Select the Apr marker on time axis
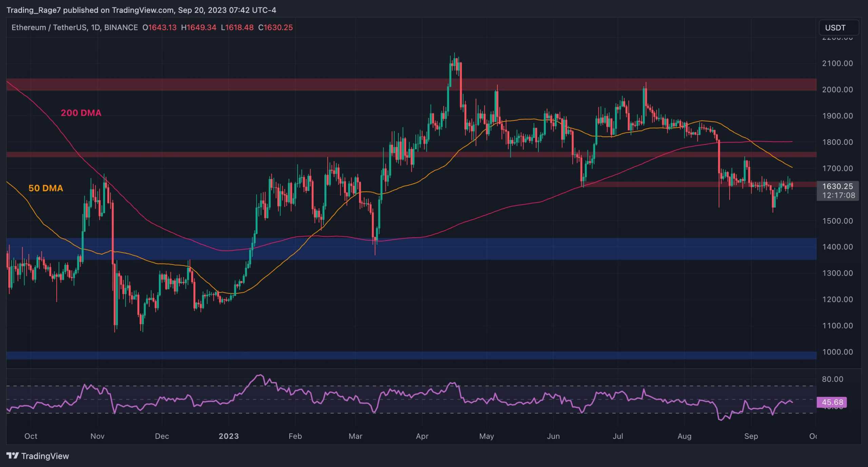Screen dimensions: 868x467 point(422,436)
